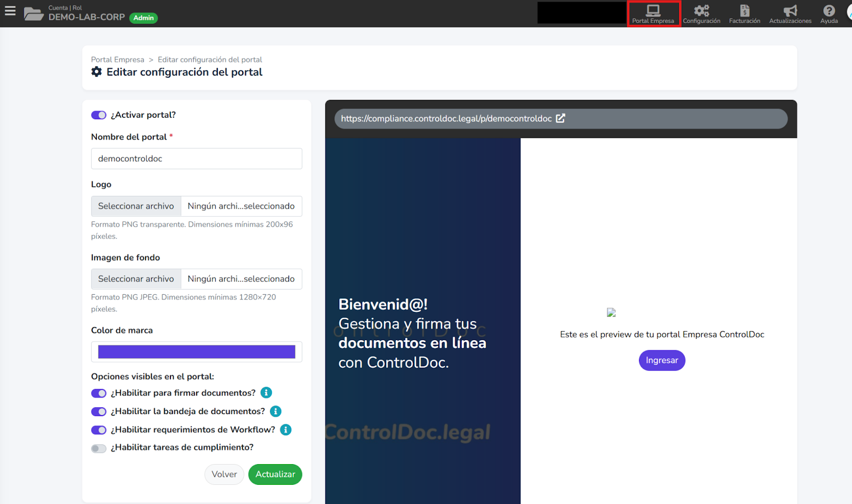The height and width of the screenshot is (504, 852).
Task: Open Ayuda help menu
Action: (829, 14)
